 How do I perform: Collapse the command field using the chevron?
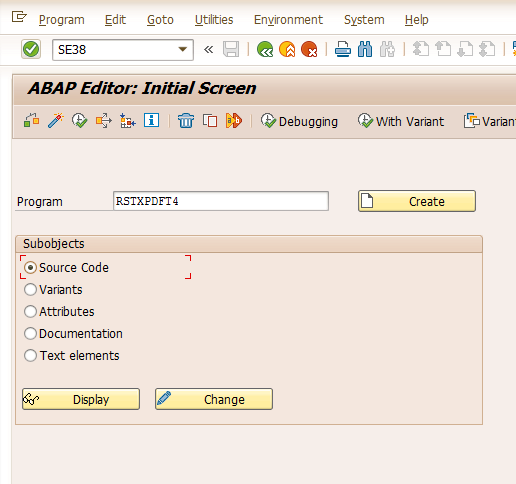click(208, 50)
